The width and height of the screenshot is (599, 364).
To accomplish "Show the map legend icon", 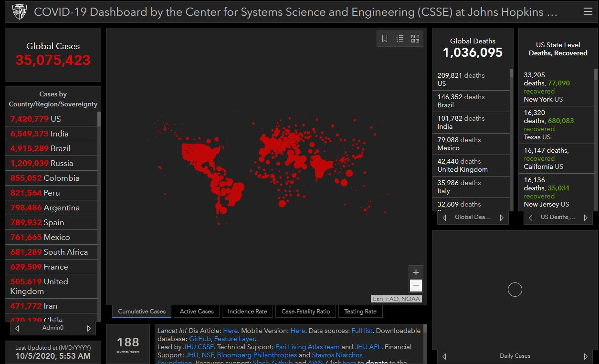I will [x=400, y=39].
